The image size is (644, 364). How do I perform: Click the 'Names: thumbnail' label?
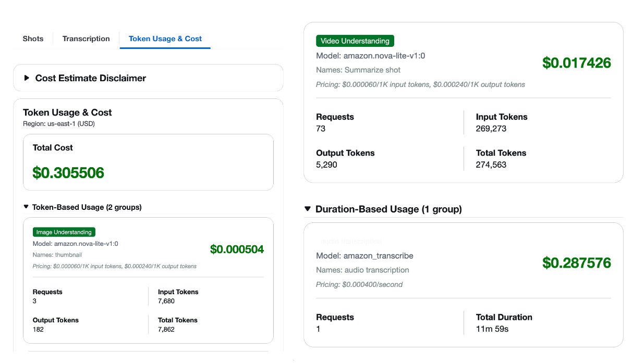(x=57, y=255)
